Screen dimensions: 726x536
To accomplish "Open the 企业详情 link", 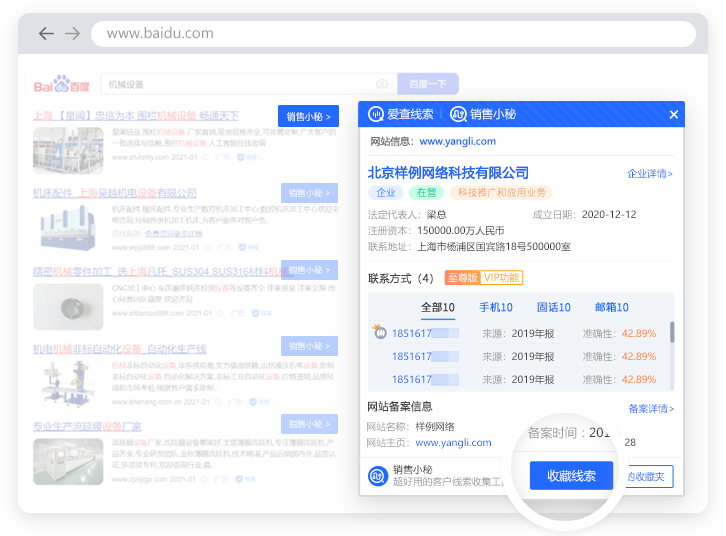I will (x=650, y=174).
